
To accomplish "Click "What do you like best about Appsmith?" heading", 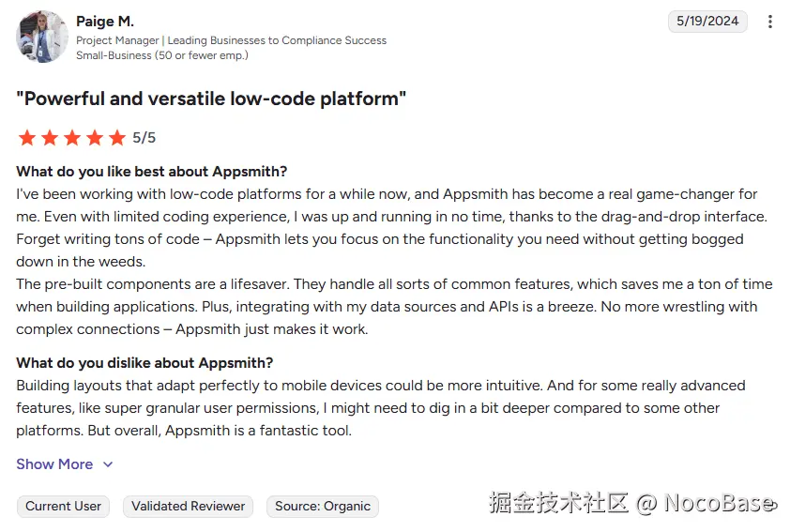I will tap(152, 171).
